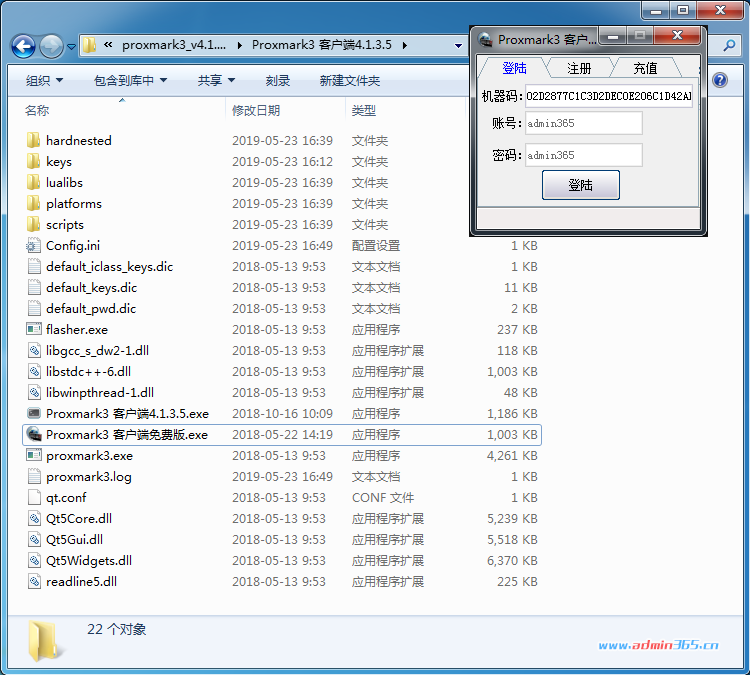Click the arrow after Proxmark3 客户端4.1.3.5 in path
Image resolution: width=750 pixels, height=675 pixels.
[405, 45]
